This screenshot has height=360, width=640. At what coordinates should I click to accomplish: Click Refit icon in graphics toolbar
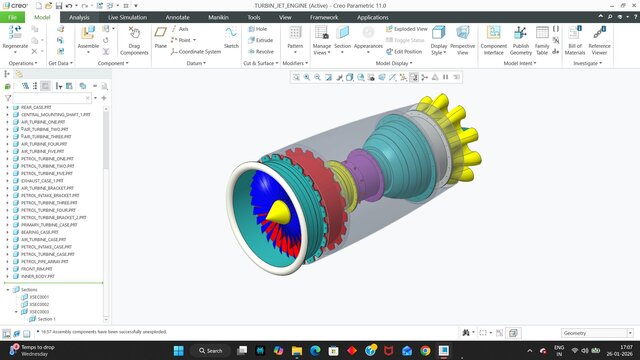pyautogui.click(x=296, y=77)
